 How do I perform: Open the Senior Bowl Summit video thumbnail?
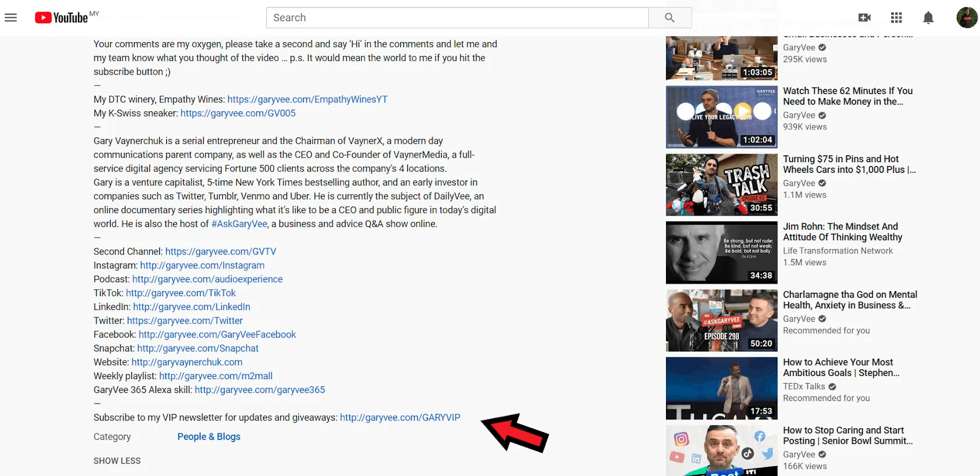coord(721,450)
